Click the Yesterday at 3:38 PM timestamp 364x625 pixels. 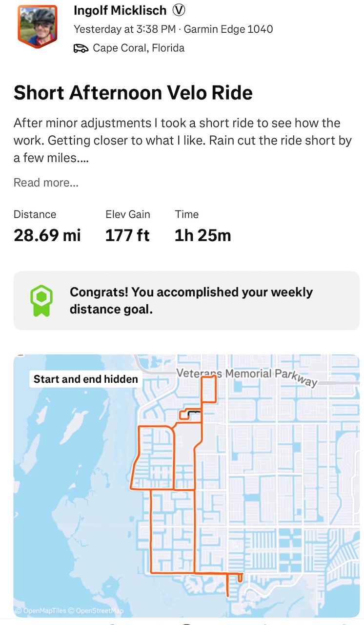[x=124, y=29]
